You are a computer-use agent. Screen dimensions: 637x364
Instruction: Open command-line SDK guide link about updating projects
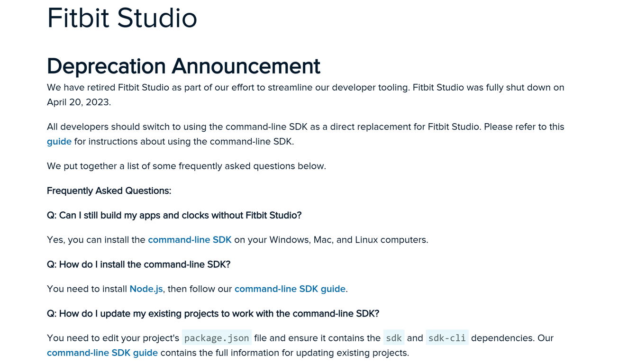tap(102, 353)
